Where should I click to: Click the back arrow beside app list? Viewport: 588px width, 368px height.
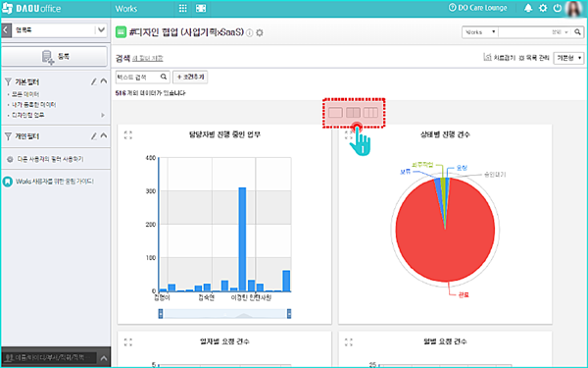pos(6,30)
